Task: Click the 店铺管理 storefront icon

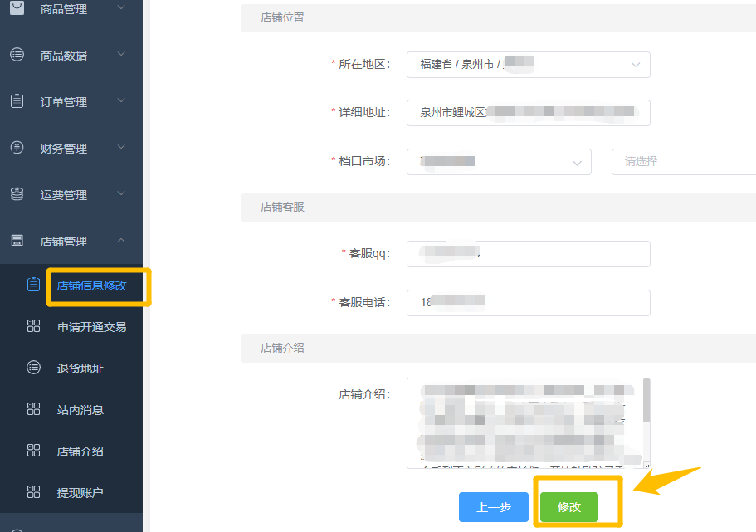Action: (17, 241)
